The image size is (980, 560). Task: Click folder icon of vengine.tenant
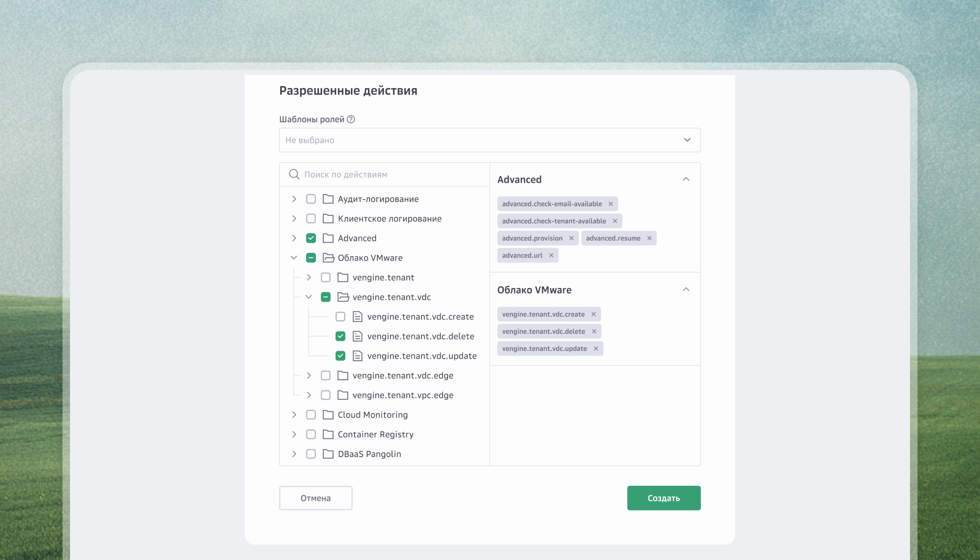pyautogui.click(x=343, y=277)
